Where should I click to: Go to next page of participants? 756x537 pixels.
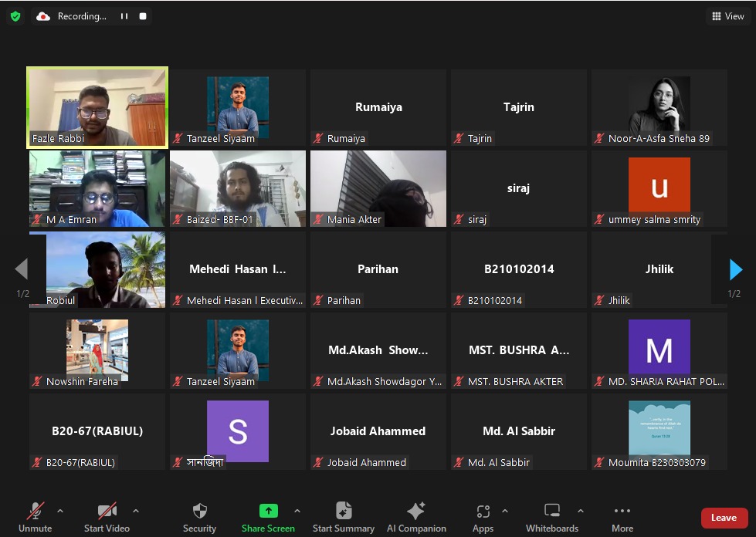pyautogui.click(x=736, y=269)
